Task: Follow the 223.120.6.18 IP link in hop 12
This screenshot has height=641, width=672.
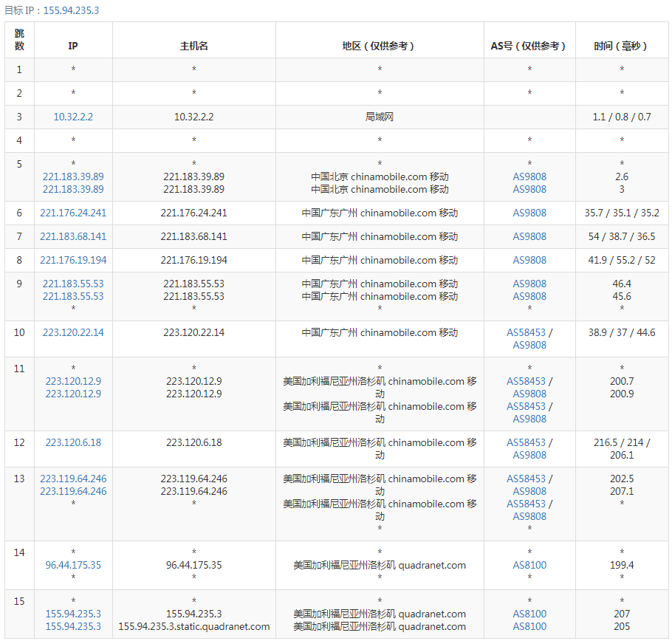Action: point(73,442)
